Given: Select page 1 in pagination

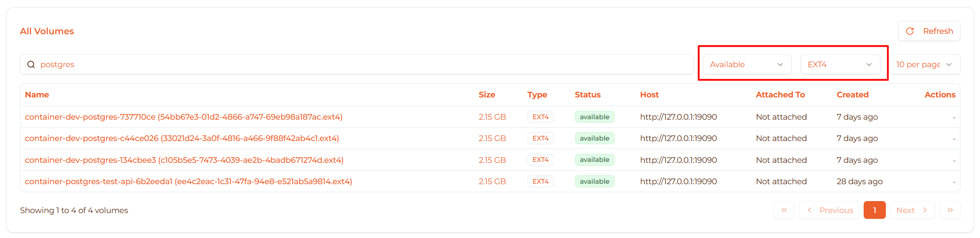Looking at the screenshot, I should pos(874,210).
